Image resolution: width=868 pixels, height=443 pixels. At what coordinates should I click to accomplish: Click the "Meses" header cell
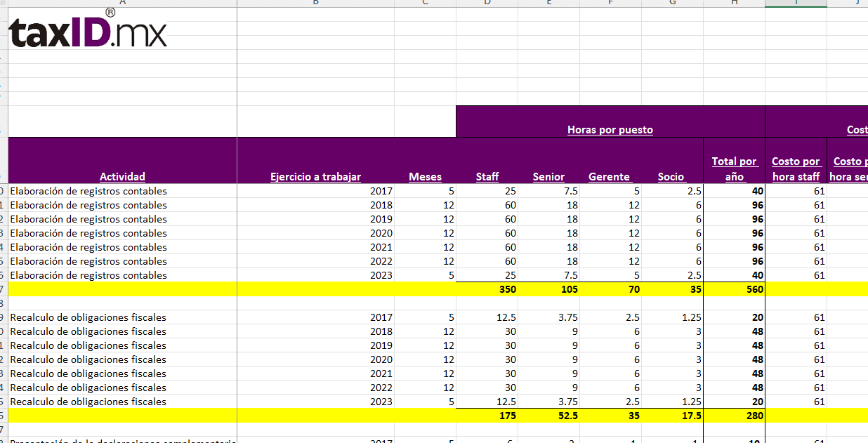(x=425, y=176)
